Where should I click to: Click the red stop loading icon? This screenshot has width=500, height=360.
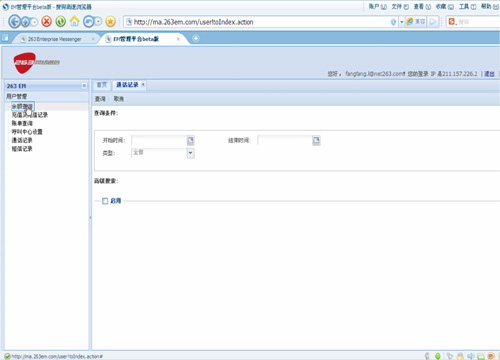46,22
